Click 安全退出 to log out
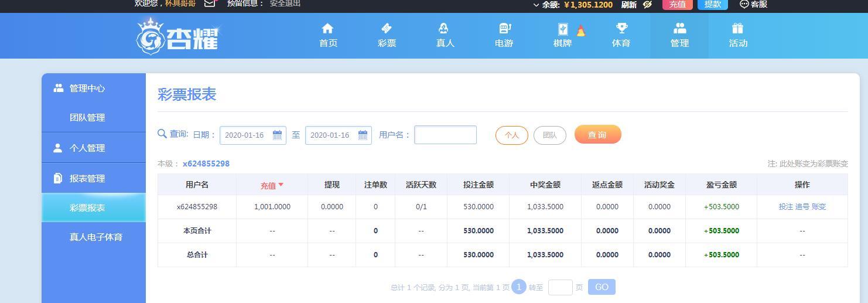The height and width of the screenshot is (303, 868). [x=285, y=4]
